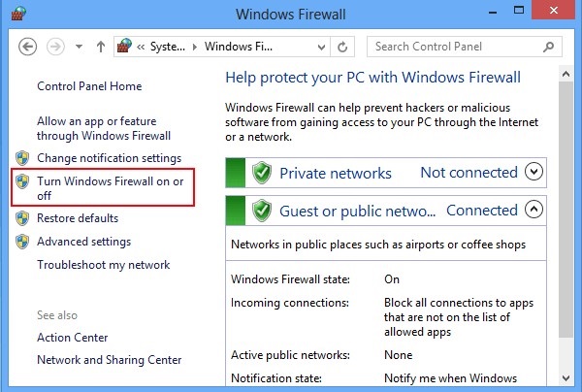The image size is (582, 392).
Task: Collapse the Guest or public networks section
Action: (x=533, y=210)
